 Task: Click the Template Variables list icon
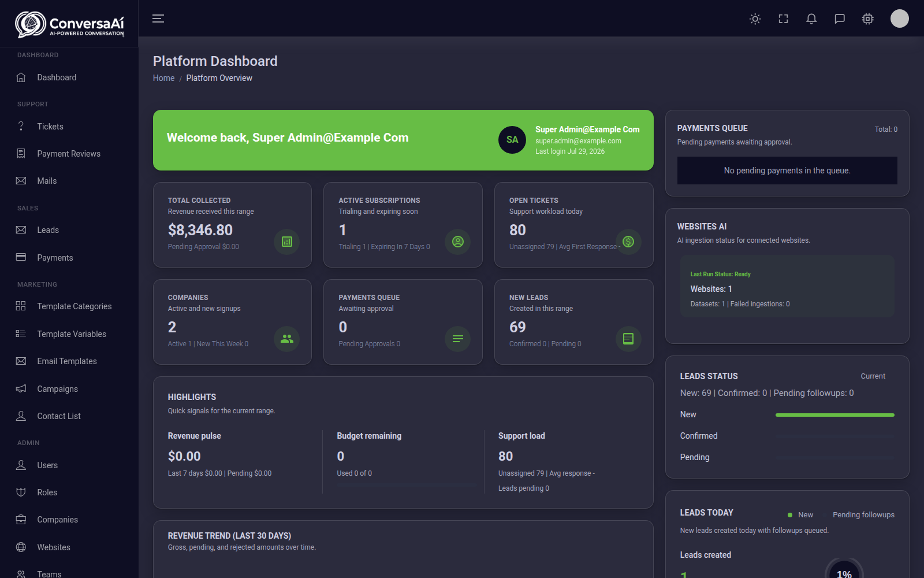pos(21,334)
